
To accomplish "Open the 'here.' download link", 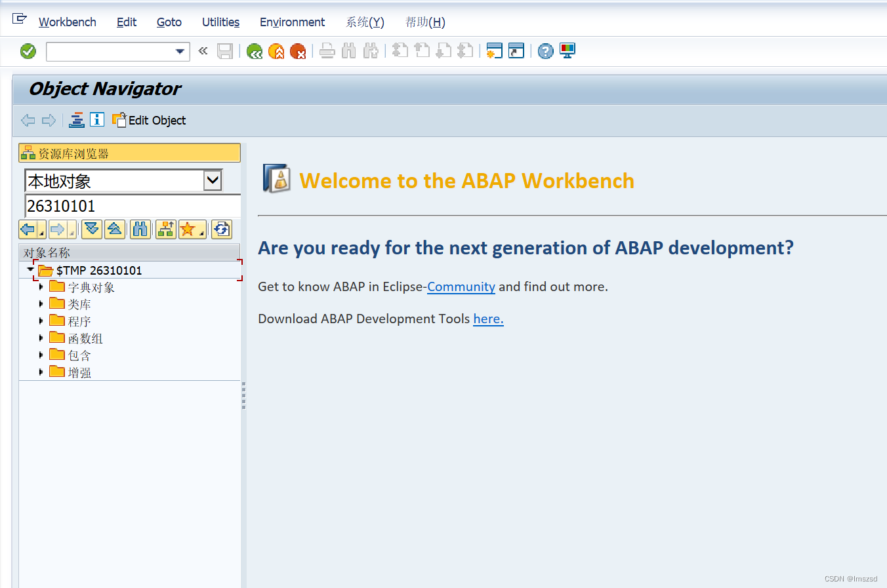I will click(x=488, y=319).
